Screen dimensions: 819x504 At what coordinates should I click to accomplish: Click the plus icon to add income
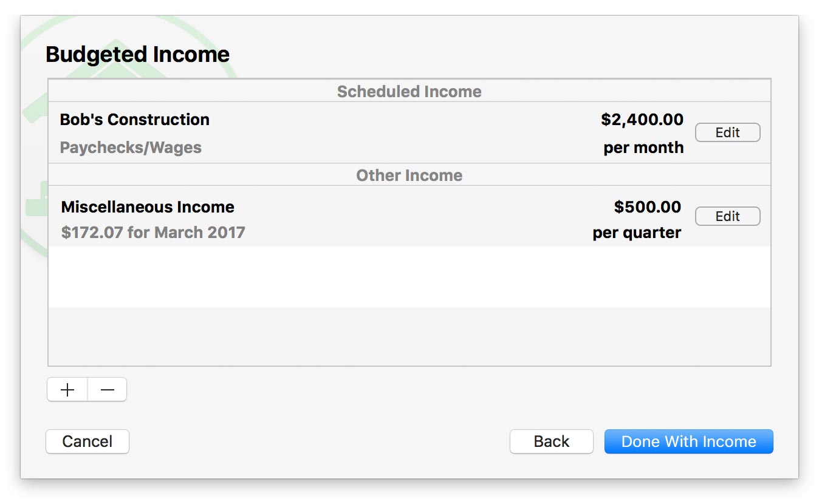click(67, 390)
